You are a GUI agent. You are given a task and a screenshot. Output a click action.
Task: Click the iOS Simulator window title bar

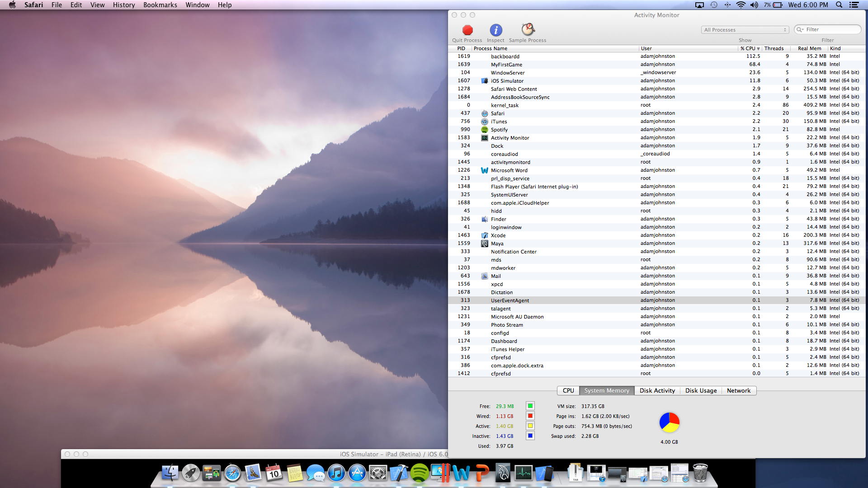255,454
